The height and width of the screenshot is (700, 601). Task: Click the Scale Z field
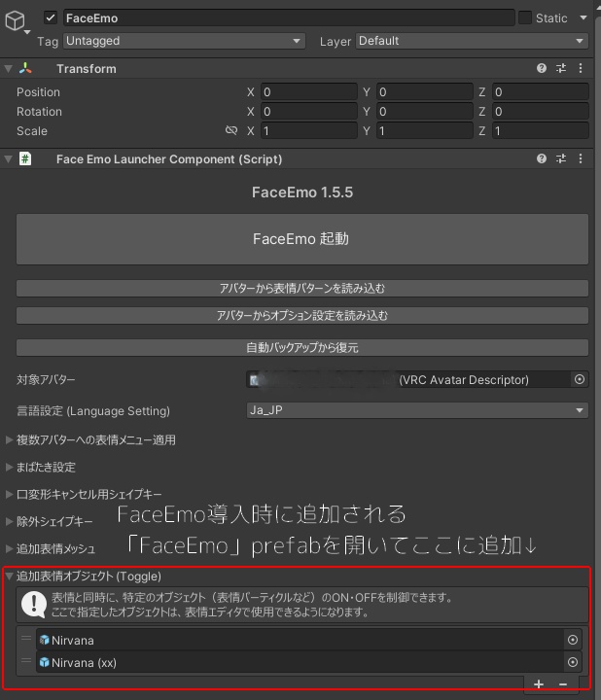coord(541,131)
